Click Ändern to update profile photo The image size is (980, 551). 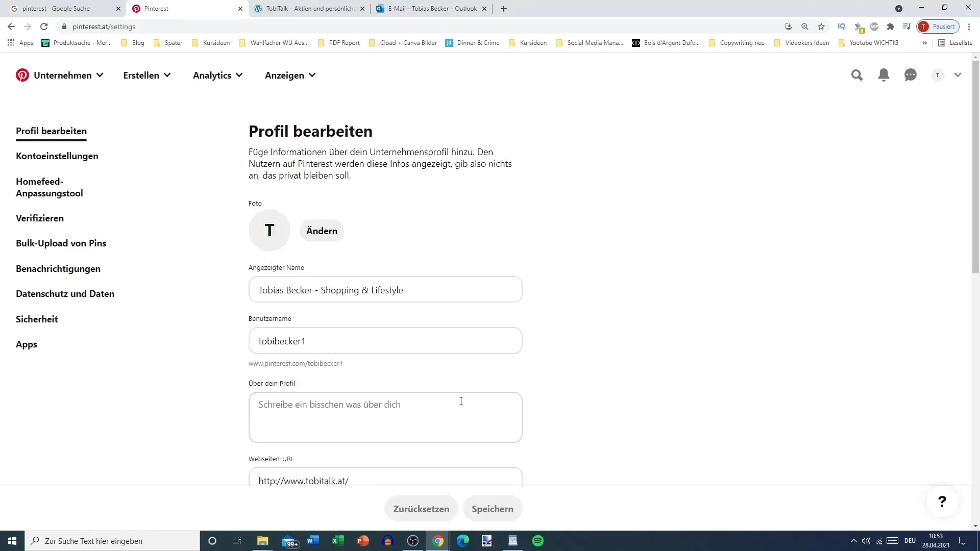[322, 231]
